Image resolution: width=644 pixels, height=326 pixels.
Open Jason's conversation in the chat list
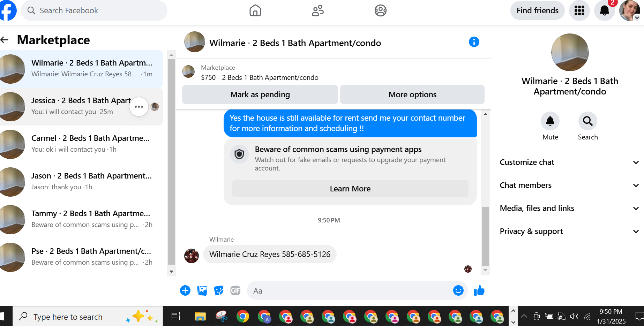click(x=81, y=182)
